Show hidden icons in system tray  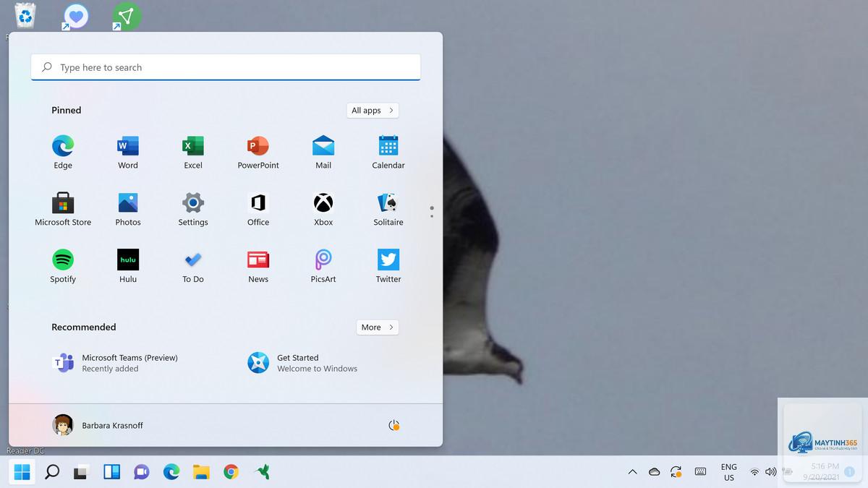(632, 472)
